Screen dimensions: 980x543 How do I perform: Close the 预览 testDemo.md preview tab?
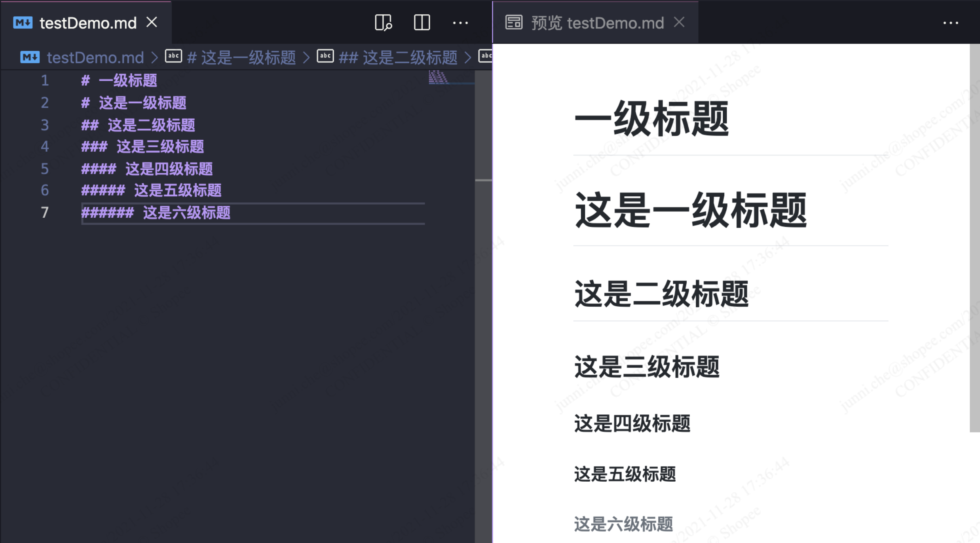coord(679,22)
